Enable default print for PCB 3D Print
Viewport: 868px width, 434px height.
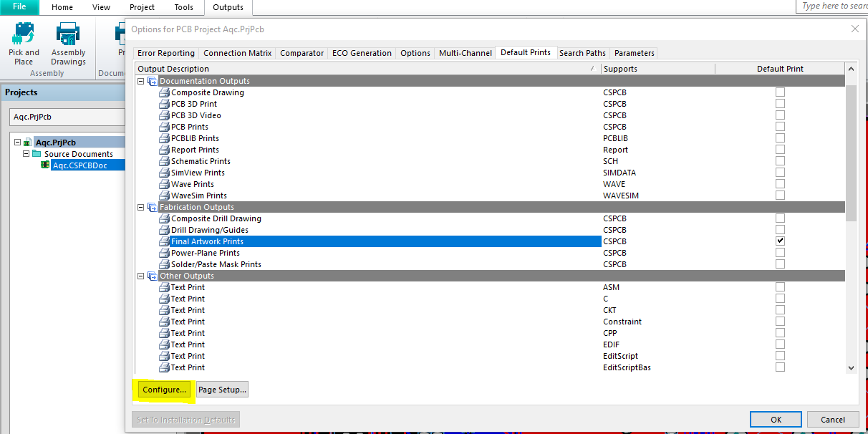780,104
